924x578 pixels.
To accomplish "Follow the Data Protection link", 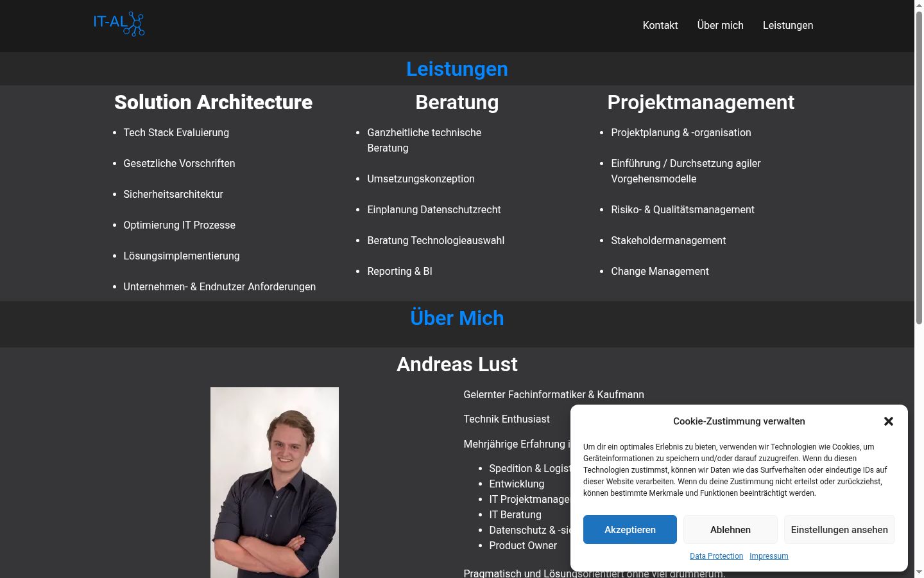I will pyautogui.click(x=716, y=556).
